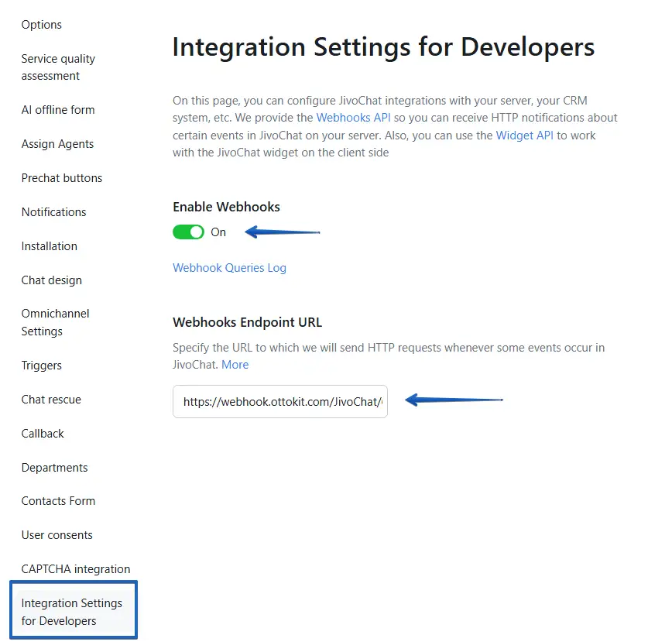This screenshot has height=642, width=672.
Task: Go to Service quality assessment settings
Action: (58, 67)
